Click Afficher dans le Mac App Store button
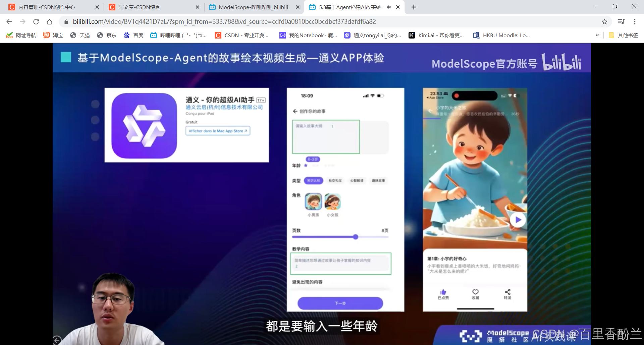Screen dimensions: 644x345 tap(218, 131)
